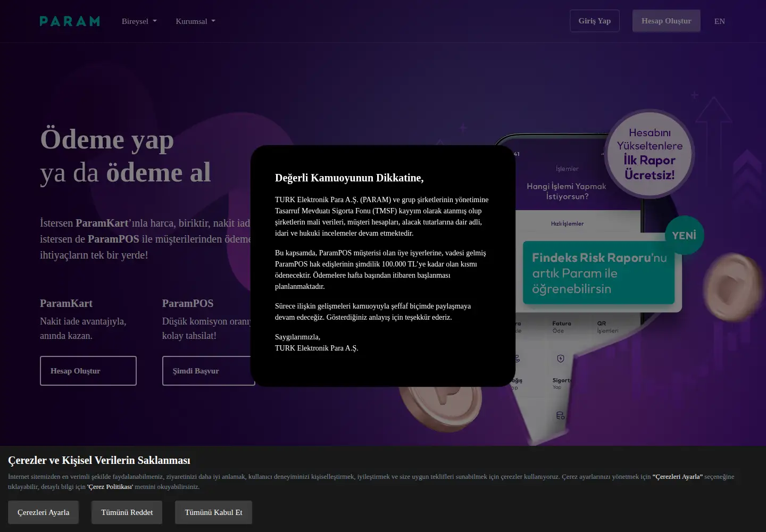Viewport: 766px width, 532px height.
Task: Click the İlk Rapor Ücretsiz round badge
Action: point(650,154)
